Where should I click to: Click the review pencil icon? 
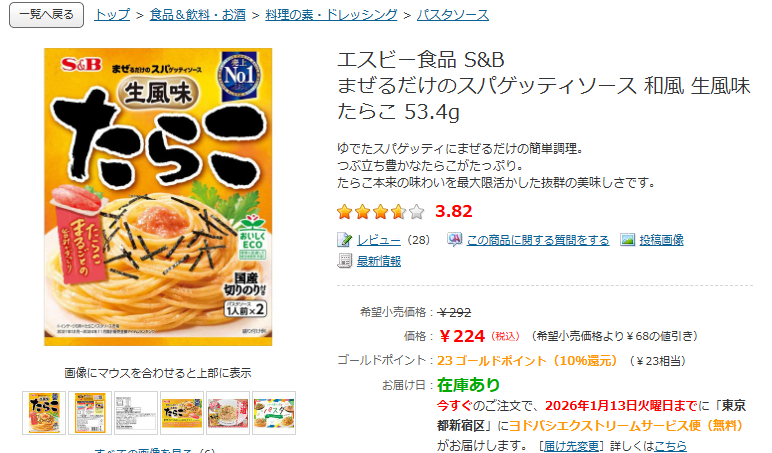pyautogui.click(x=344, y=240)
